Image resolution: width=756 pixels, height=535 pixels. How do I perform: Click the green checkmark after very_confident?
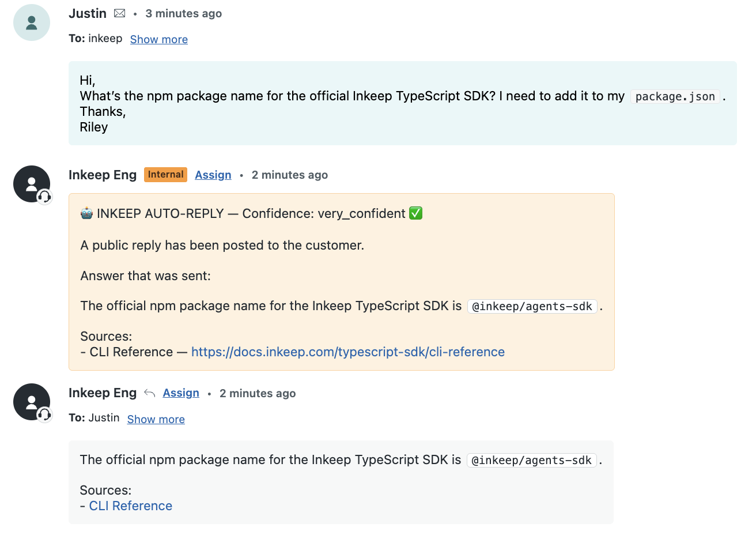(415, 213)
